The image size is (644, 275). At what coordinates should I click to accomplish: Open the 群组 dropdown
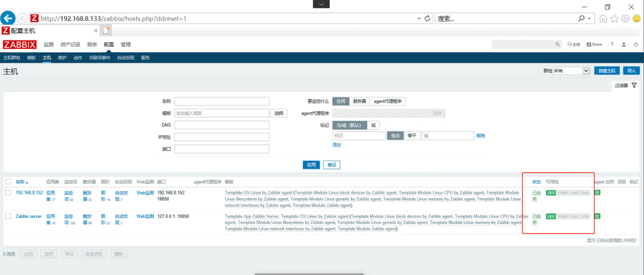(x=571, y=71)
